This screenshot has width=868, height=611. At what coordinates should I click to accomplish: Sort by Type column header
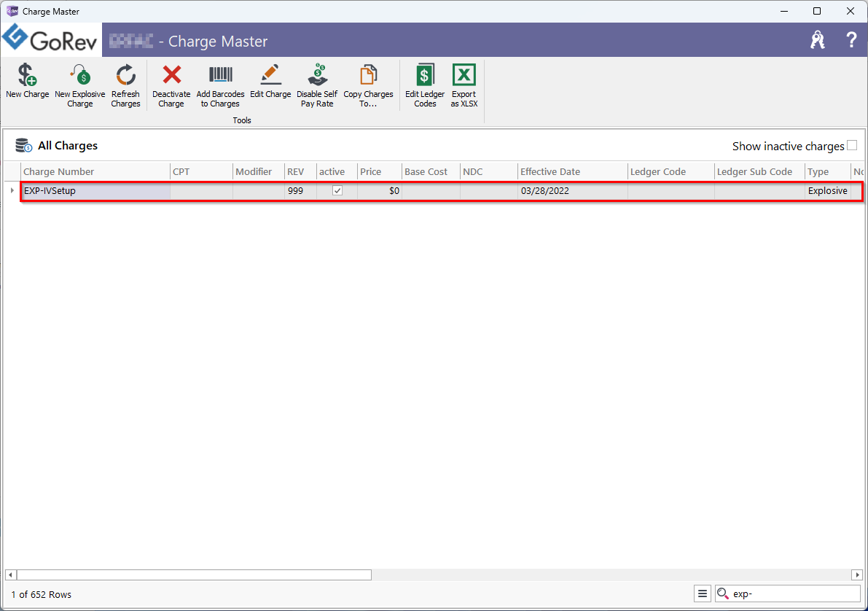(x=828, y=172)
